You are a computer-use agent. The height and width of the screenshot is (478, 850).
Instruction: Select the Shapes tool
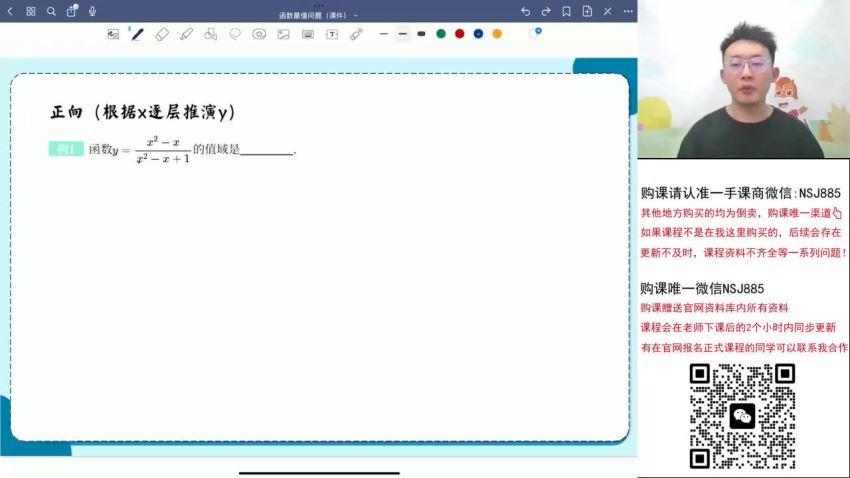pyautogui.click(x=210, y=34)
